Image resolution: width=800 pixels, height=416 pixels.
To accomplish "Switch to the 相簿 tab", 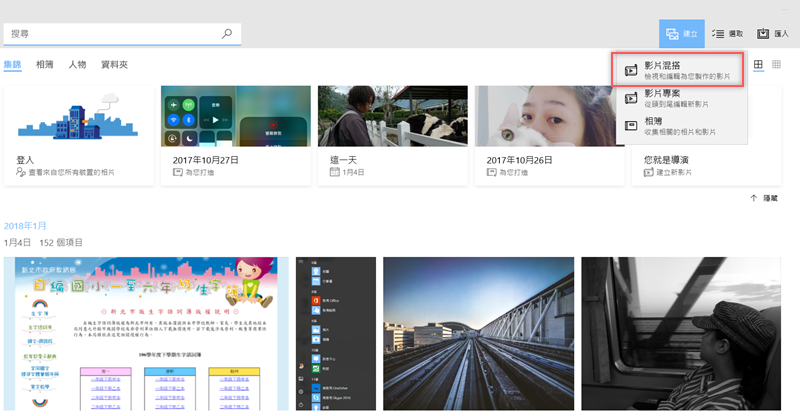I will coord(44,65).
